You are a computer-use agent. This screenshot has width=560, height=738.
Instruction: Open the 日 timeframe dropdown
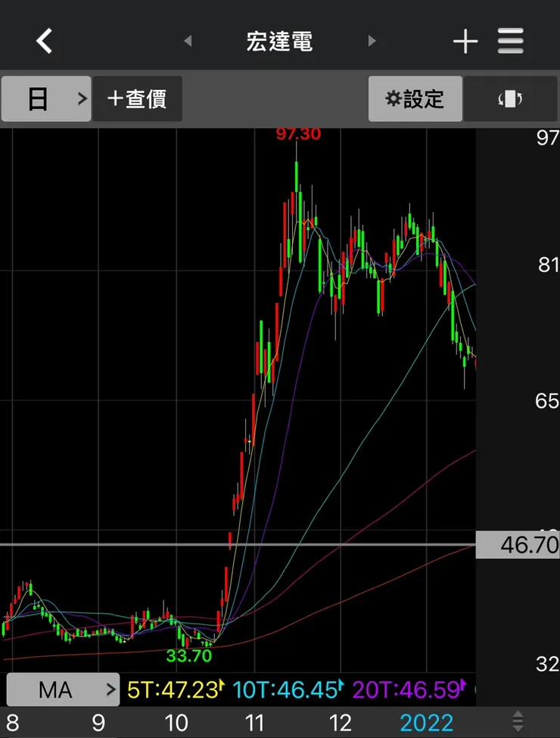[46, 99]
